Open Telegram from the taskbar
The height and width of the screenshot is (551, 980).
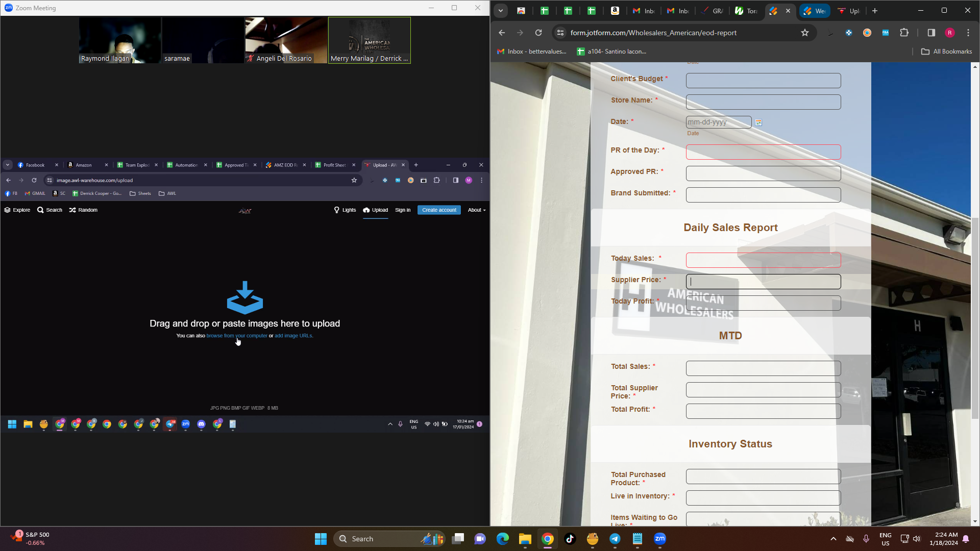point(615,539)
